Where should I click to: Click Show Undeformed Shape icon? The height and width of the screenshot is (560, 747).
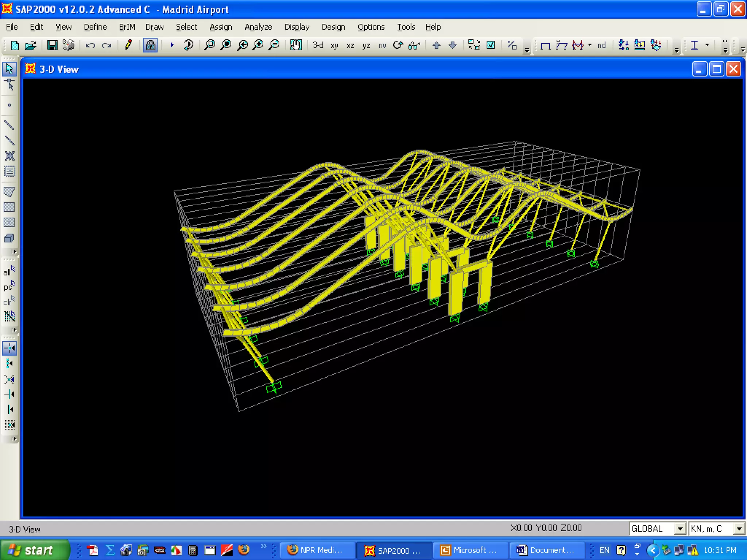pos(545,46)
